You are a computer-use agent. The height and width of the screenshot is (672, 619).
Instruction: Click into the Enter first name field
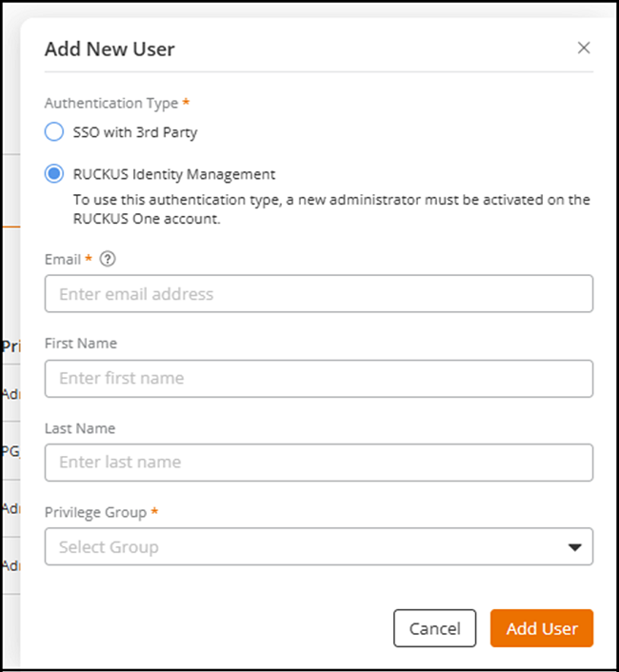318,378
